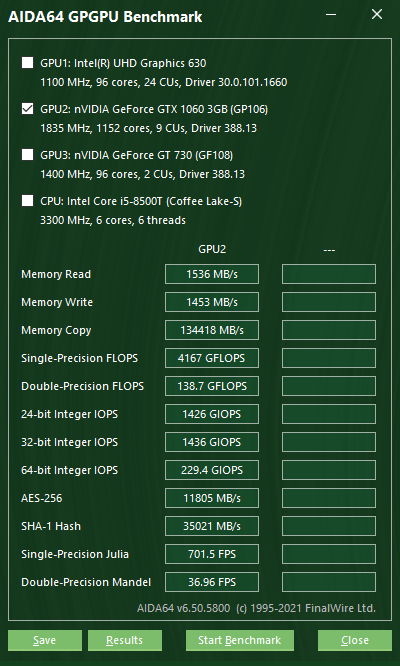Open the Results button
Screen dimensions: 400x666
coord(124,640)
